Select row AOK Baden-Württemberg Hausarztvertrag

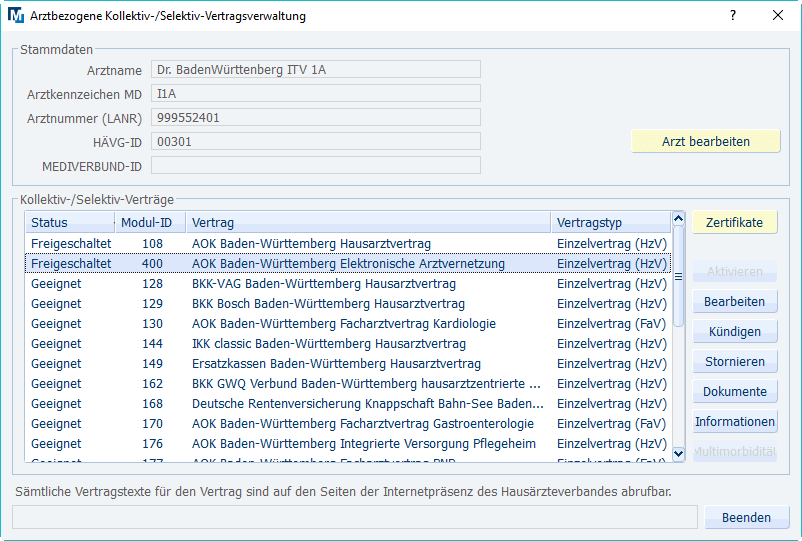point(348,244)
